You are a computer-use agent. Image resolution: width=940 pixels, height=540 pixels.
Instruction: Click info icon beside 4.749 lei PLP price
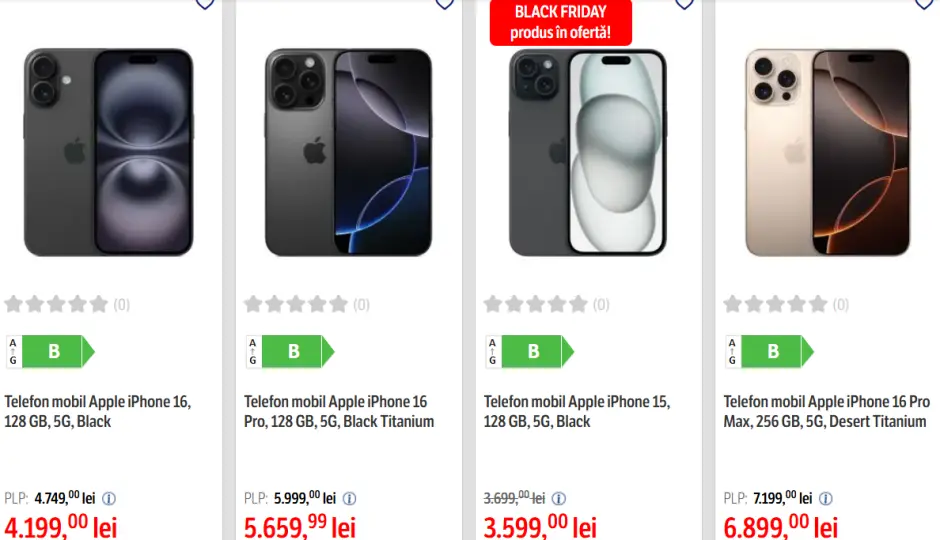[x=110, y=498]
